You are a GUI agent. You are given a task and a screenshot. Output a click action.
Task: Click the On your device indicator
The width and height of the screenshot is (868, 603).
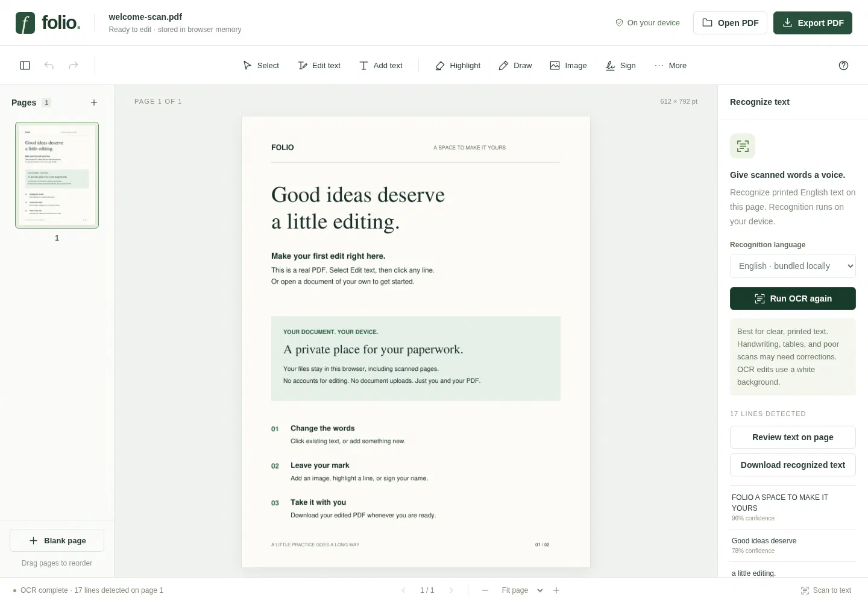click(x=647, y=23)
